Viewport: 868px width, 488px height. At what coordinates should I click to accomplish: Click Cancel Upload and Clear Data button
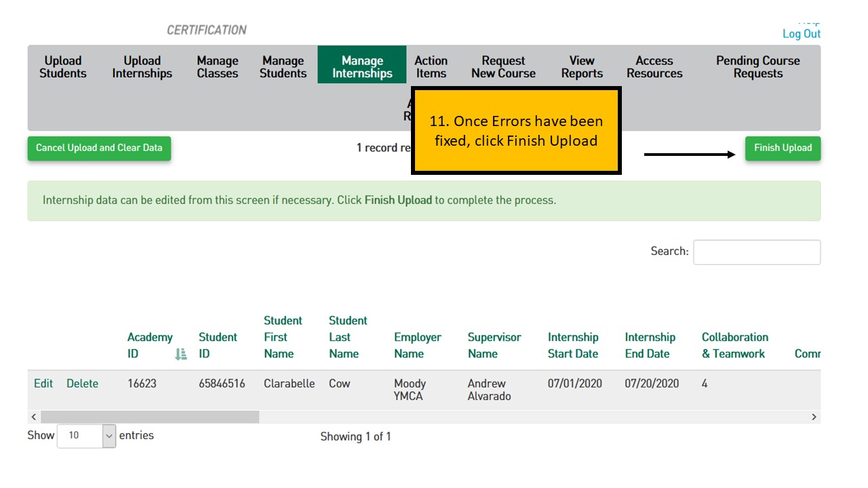point(99,148)
